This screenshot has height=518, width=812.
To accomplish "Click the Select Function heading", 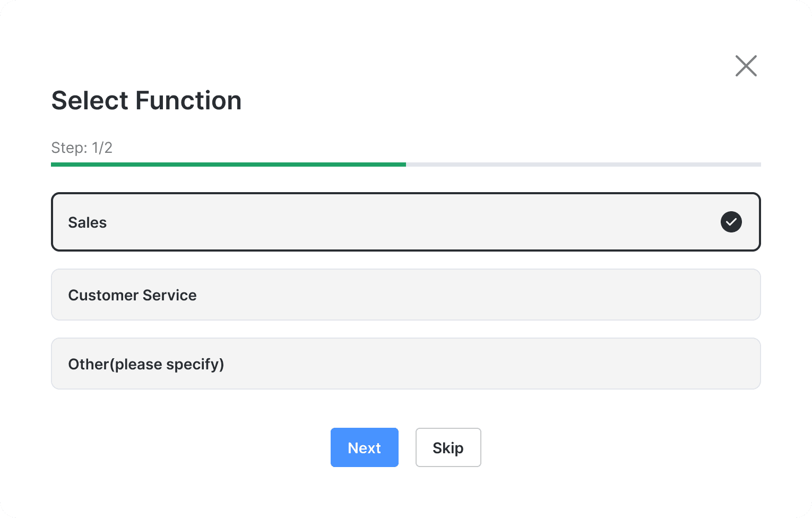I will (x=146, y=100).
